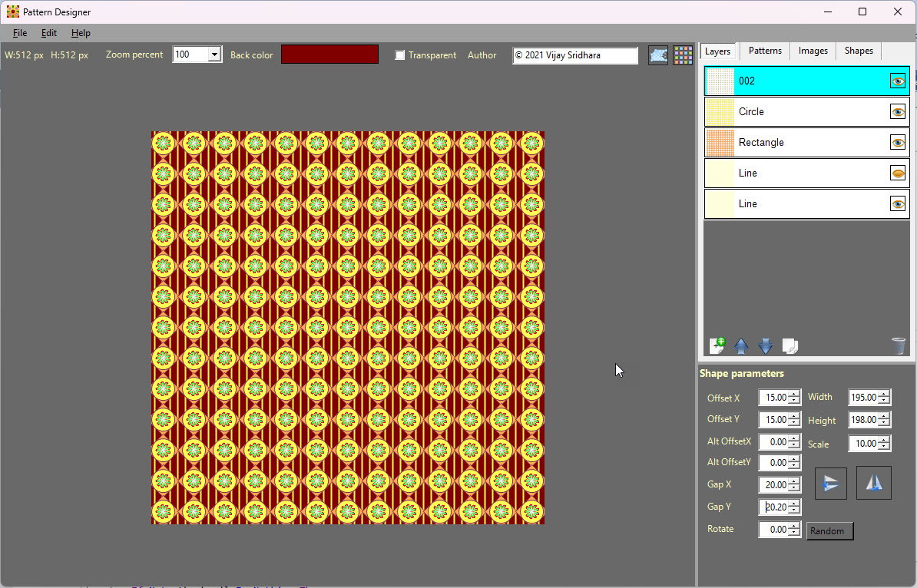This screenshot has height=588, width=917.
Task: Click the colored grid tile icon
Action: click(683, 55)
